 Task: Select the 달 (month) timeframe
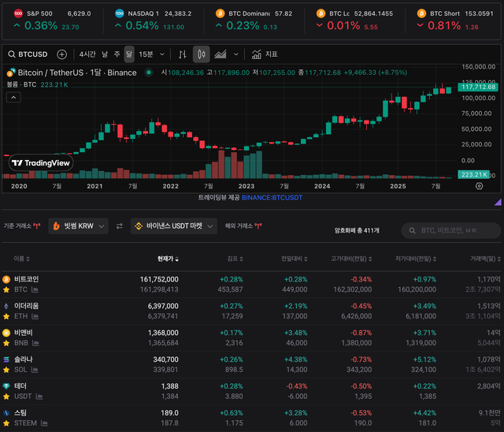(x=129, y=54)
